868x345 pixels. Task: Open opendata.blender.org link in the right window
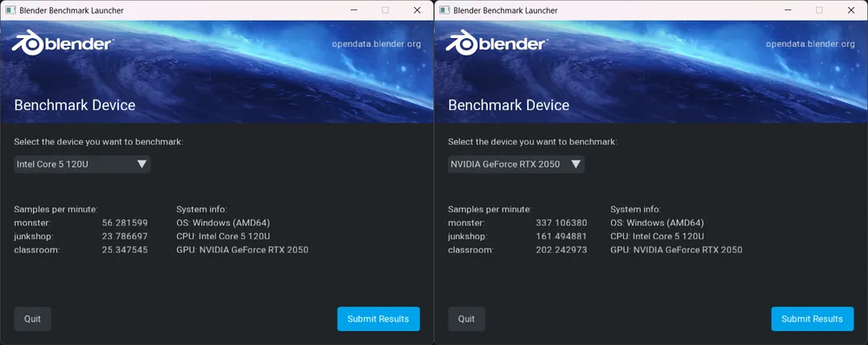pos(811,44)
